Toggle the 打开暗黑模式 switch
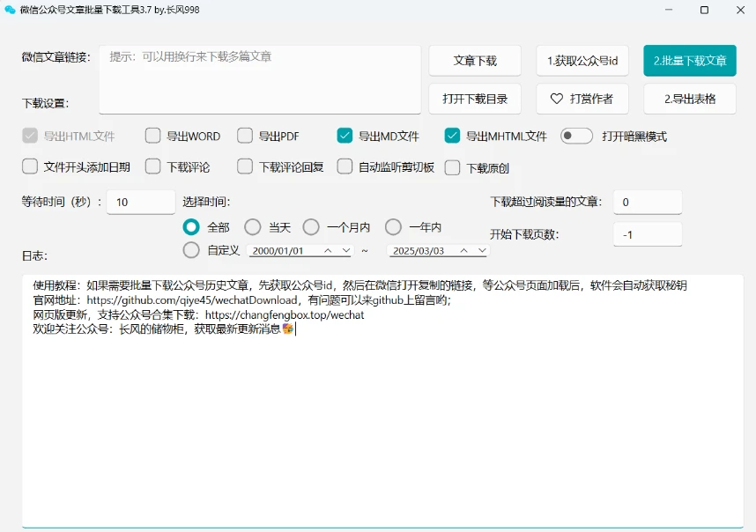The image size is (756, 532). (x=576, y=136)
